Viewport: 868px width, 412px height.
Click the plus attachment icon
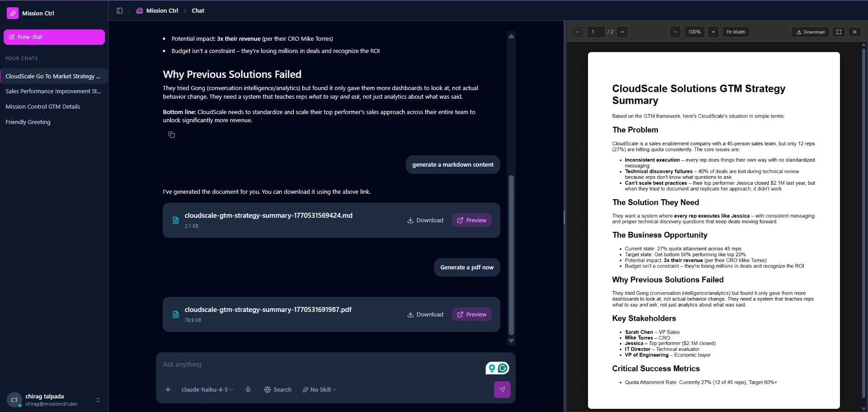pos(168,389)
